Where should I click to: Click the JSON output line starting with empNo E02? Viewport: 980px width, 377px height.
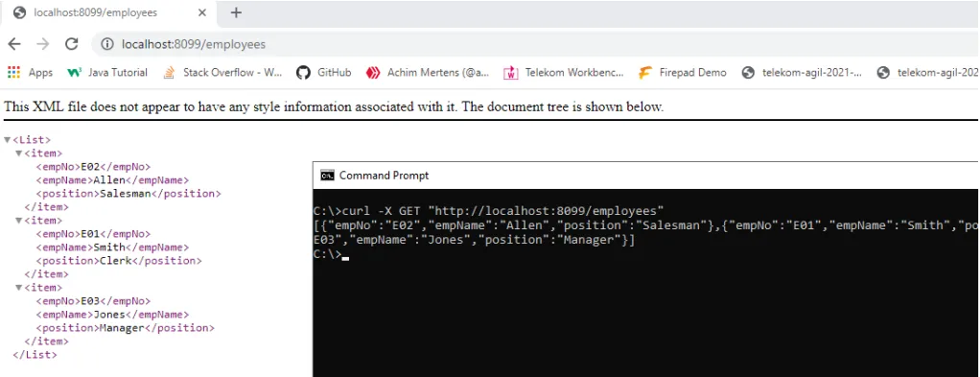click(x=646, y=225)
